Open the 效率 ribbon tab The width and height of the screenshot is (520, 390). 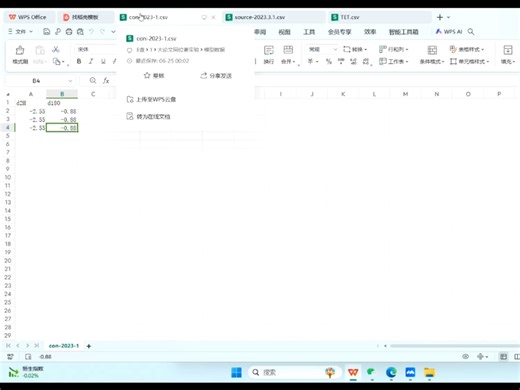[370, 32]
